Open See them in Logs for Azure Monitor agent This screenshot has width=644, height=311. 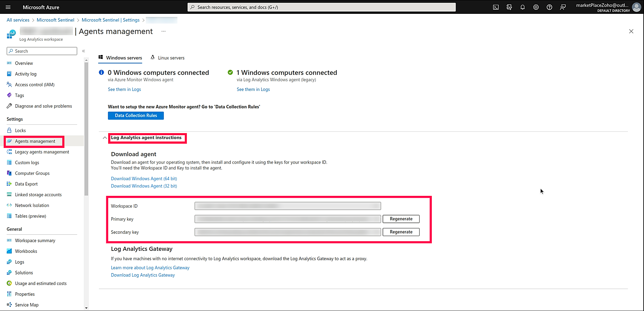pyautogui.click(x=124, y=89)
